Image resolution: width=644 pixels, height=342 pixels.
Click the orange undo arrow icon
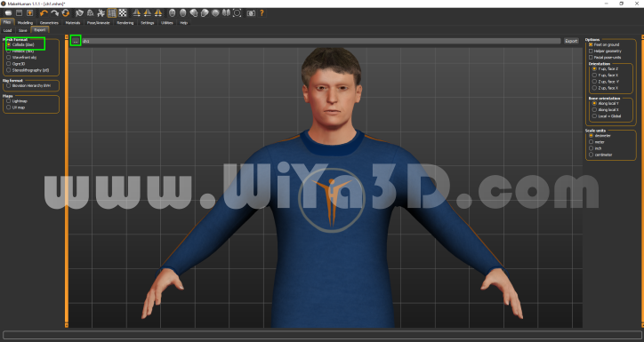[x=44, y=13]
